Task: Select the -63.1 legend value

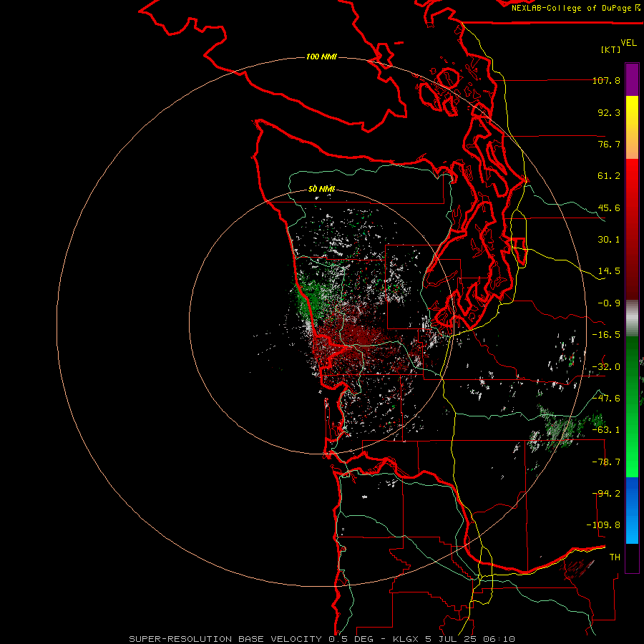Action: [x=606, y=430]
